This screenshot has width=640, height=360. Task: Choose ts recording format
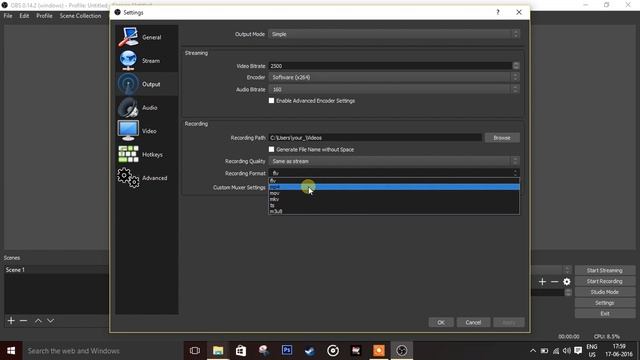(394, 205)
